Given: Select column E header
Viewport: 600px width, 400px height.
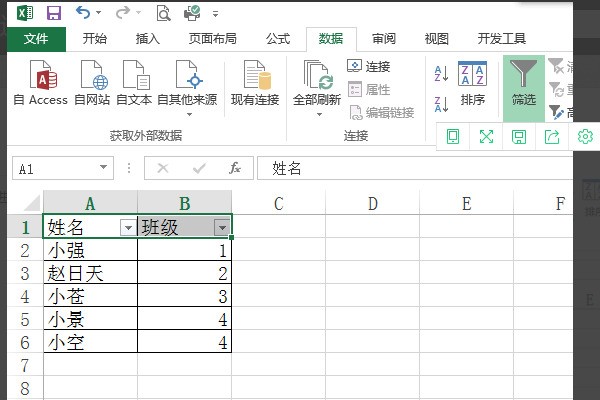Looking at the screenshot, I should [x=466, y=203].
